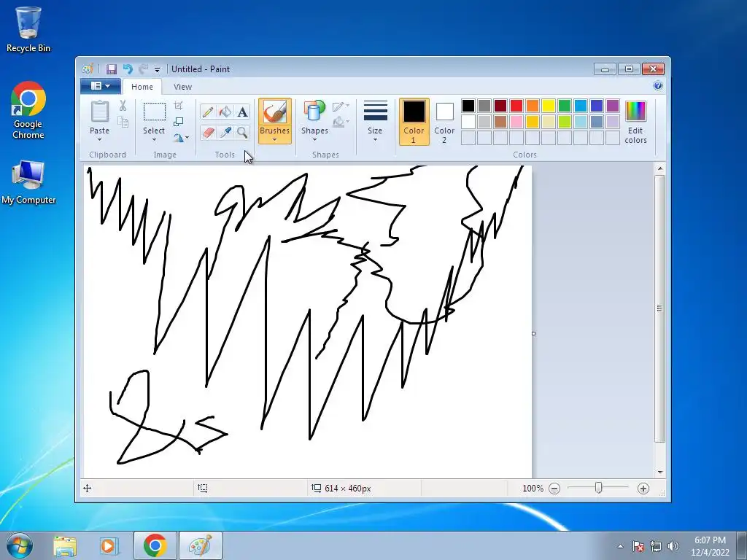
Task: Open Paint Help question mark icon
Action: tap(658, 86)
